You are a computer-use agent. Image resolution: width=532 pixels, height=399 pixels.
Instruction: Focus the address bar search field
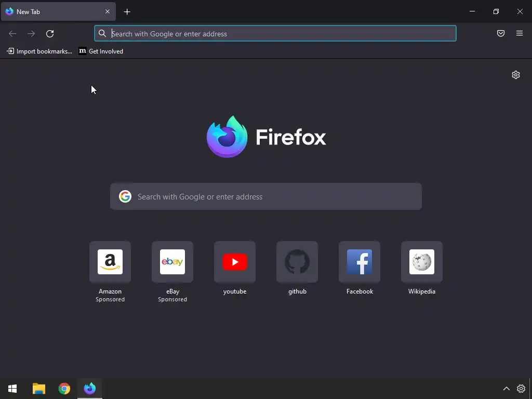275,34
